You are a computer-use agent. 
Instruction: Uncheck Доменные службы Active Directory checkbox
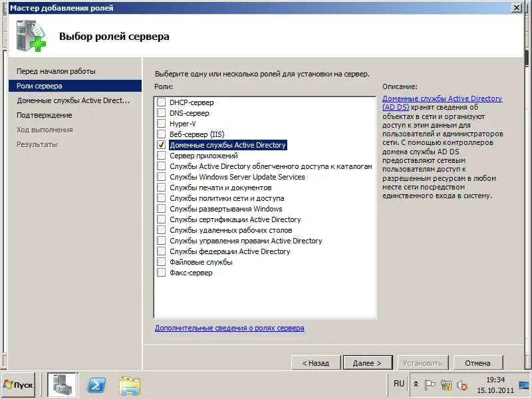[x=161, y=145]
